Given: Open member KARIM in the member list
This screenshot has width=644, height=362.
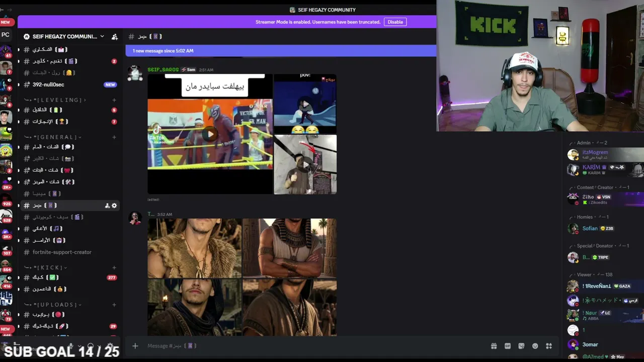Looking at the screenshot, I should pyautogui.click(x=605, y=169).
